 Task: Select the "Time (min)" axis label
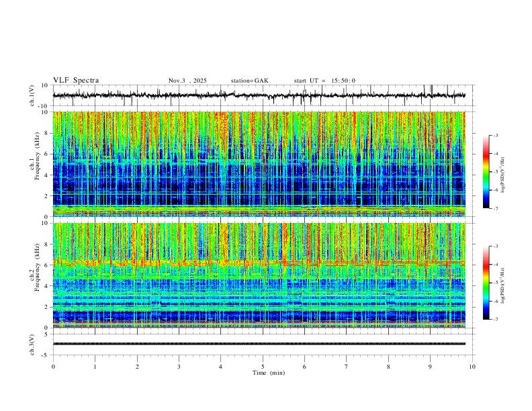coord(269,373)
